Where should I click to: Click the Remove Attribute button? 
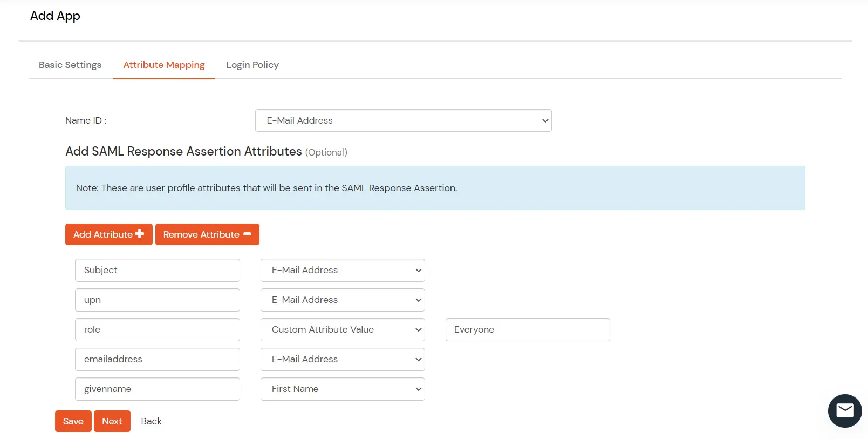pyautogui.click(x=207, y=234)
